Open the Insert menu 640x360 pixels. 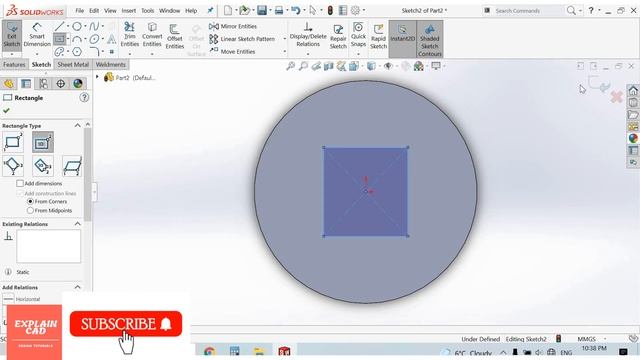click(x=129, y=11)
